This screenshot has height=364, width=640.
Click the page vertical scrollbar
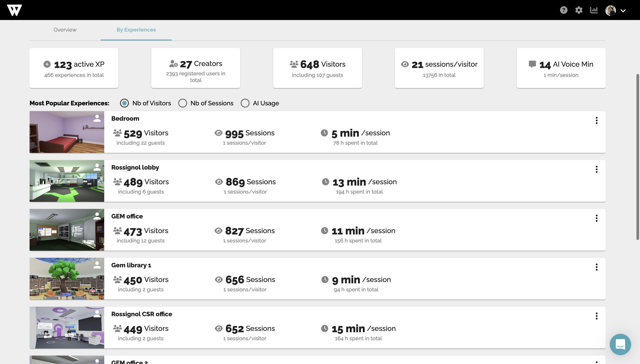point(638,157)
